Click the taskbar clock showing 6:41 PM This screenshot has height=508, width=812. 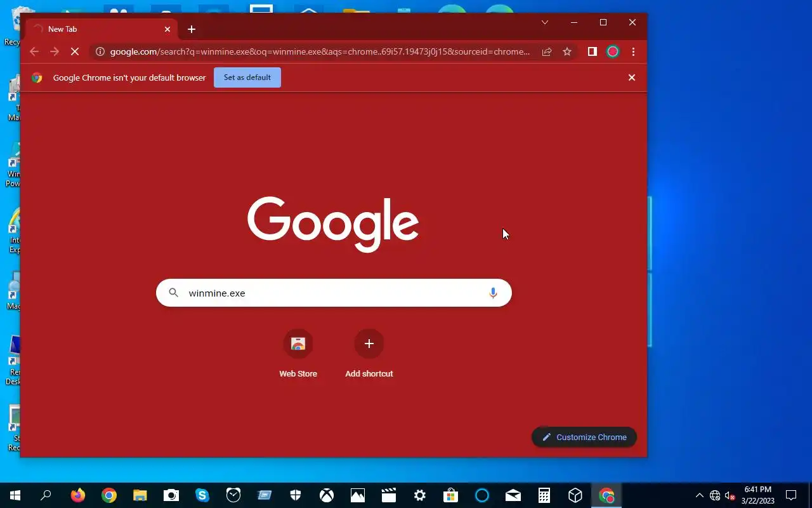pyautogui.click(x=758, y=495)
